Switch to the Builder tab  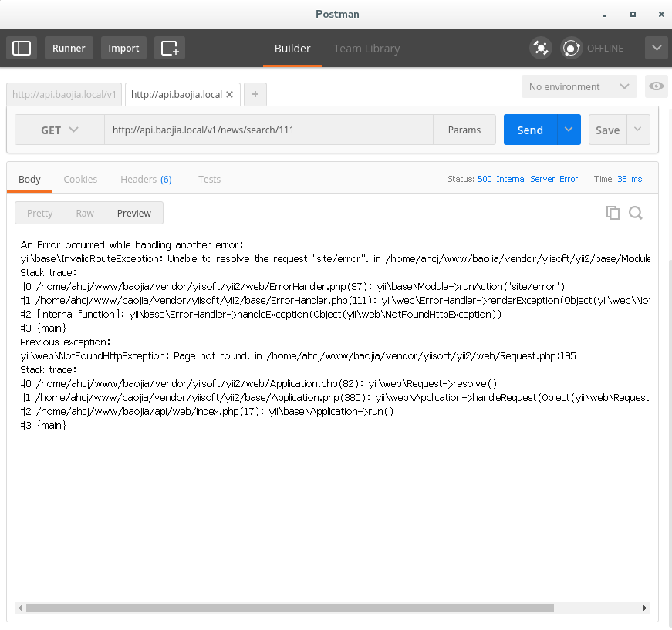pos(292,49)
